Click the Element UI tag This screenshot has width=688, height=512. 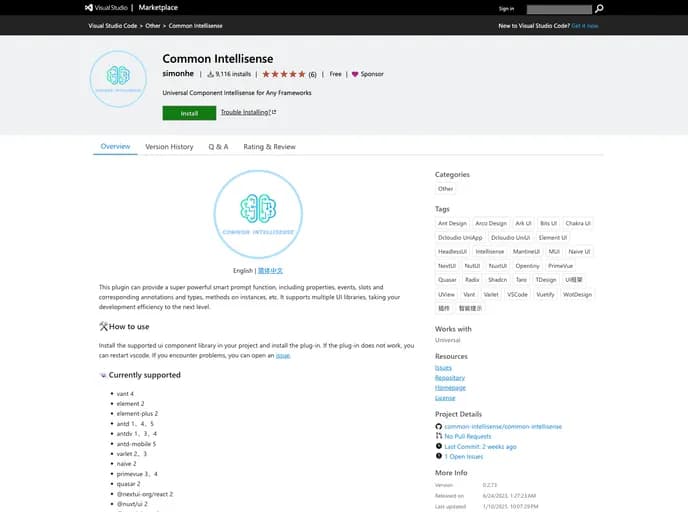pyautogui.click(x=553, y=237)
